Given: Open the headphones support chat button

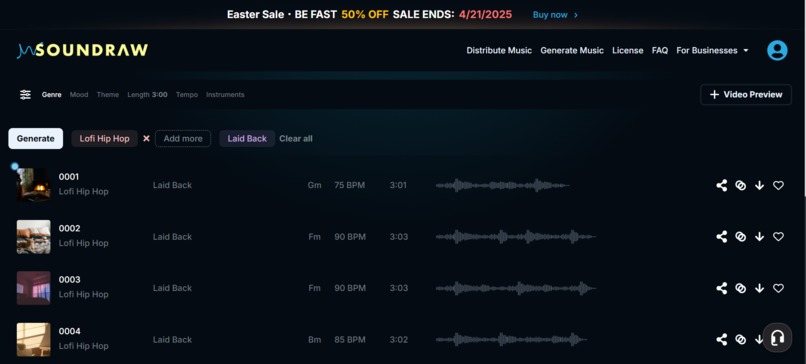Looking at the screenshot, I should pyautogui.click(x=777, y=338).
